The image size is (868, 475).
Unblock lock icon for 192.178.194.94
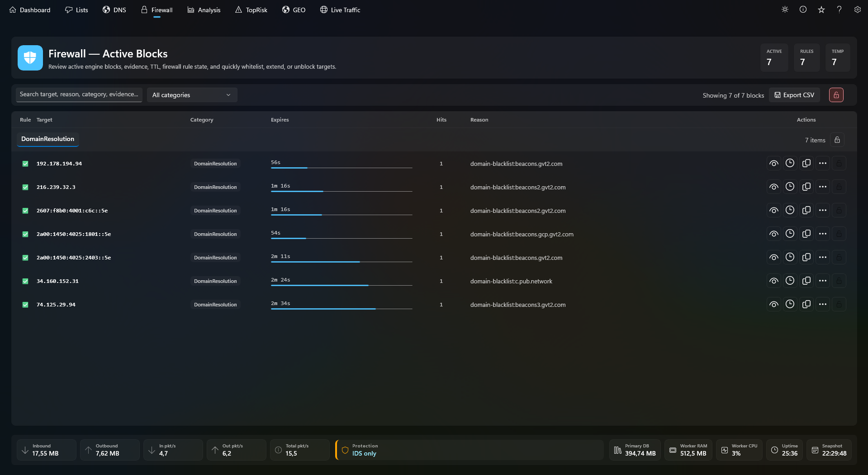[839, 163]
